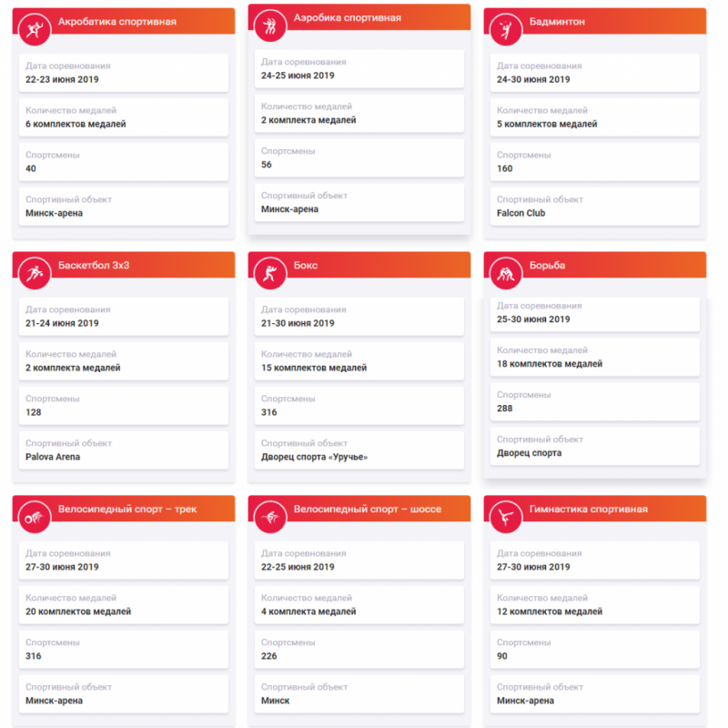
Task: Select the Велосипедный спорт – трек title
Action: click(x=127, y=510)
